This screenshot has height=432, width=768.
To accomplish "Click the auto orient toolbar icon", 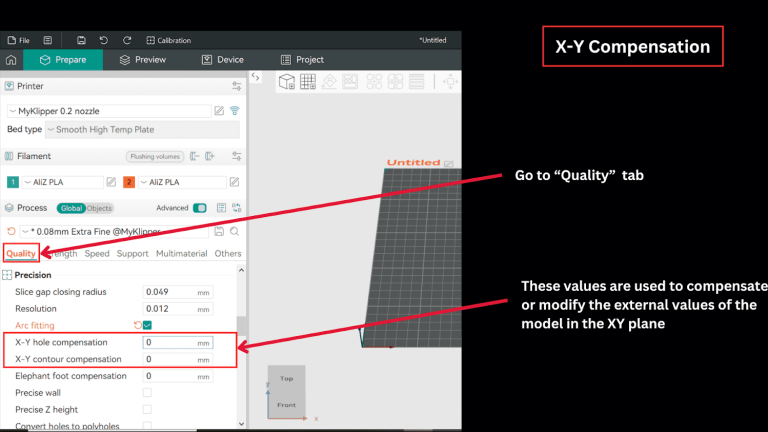I will click(329, 81).
